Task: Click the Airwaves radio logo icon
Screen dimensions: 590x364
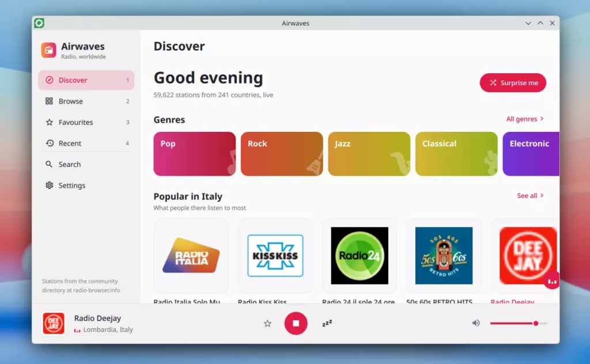Action: click(49, 50)
